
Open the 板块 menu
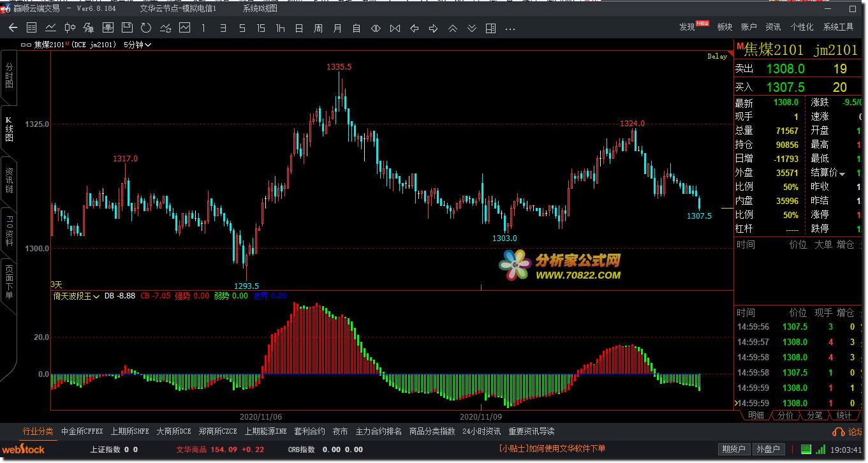(x=725, y=27)
